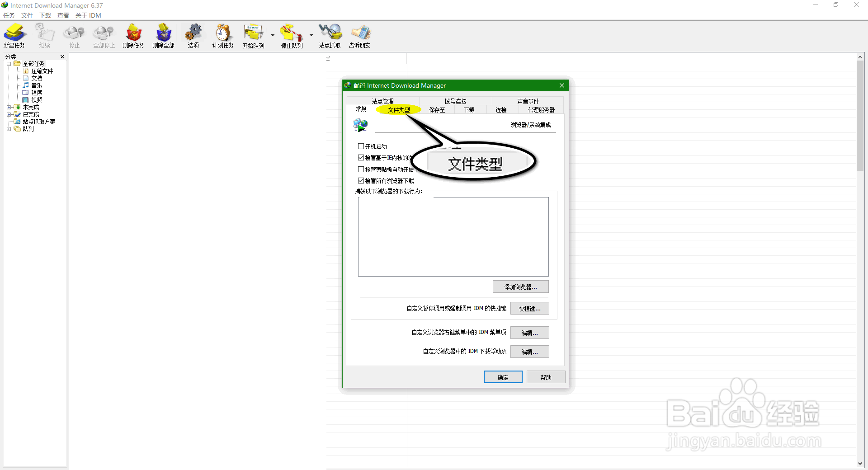
Task: Click the 帮助 button
Action: tap(546, 377)
